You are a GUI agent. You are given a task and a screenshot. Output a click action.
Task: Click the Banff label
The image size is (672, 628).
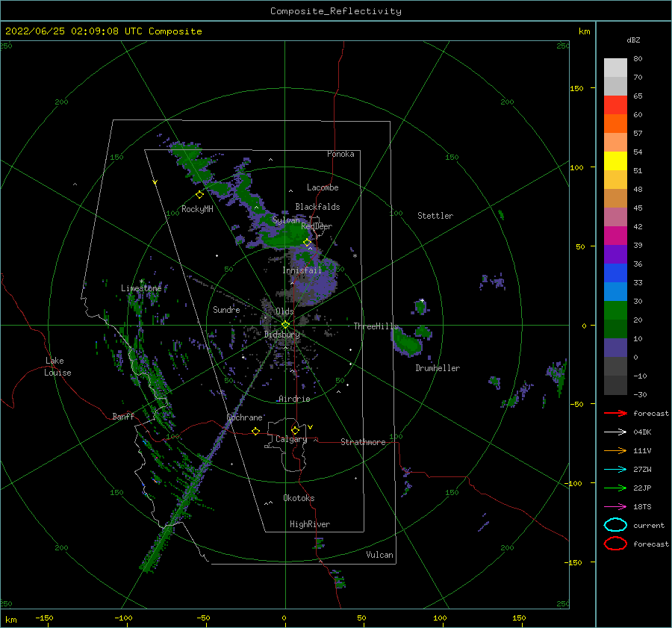pos(123,416)
